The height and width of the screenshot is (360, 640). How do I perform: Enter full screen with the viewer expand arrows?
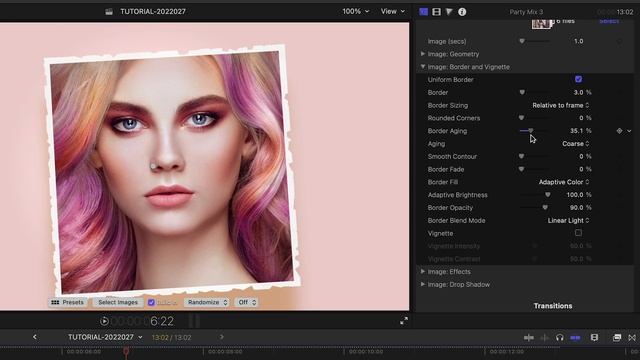pos(404,321)
